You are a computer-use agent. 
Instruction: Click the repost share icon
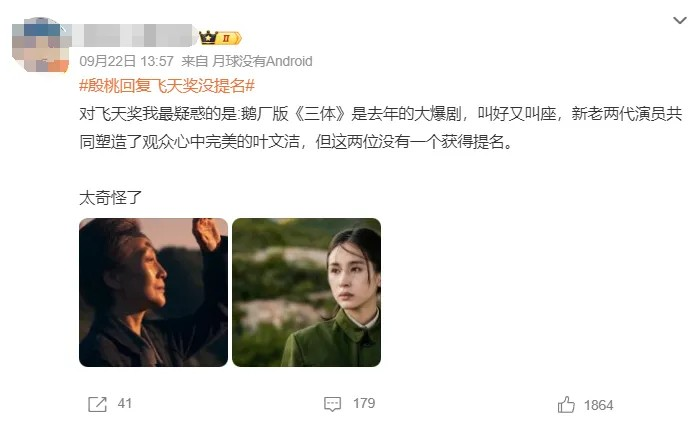[x=97, y=404]
